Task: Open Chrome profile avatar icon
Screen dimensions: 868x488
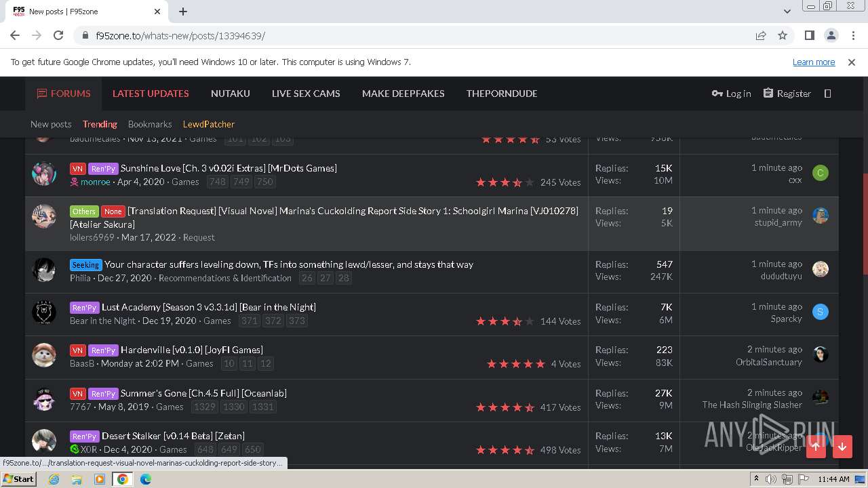Action: tap(831, 35)
